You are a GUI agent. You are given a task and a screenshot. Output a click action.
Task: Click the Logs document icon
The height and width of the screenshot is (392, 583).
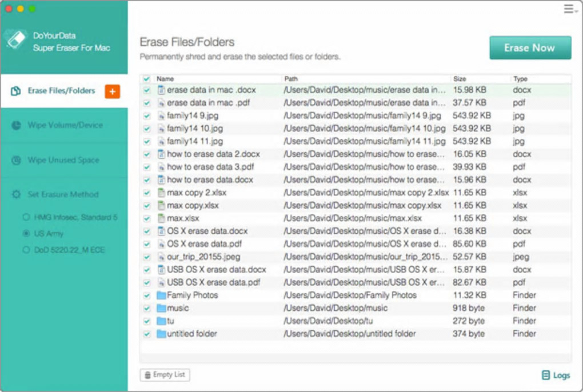(546, 375)
